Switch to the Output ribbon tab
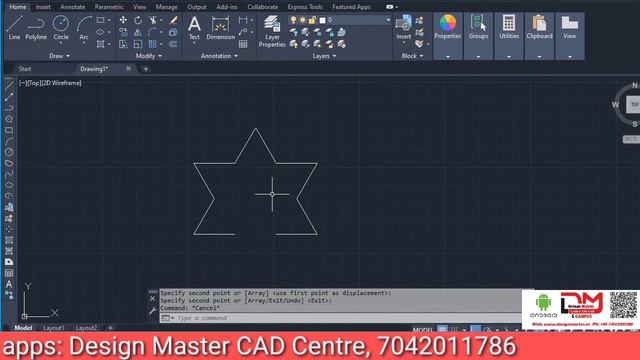 pos(197,7)
